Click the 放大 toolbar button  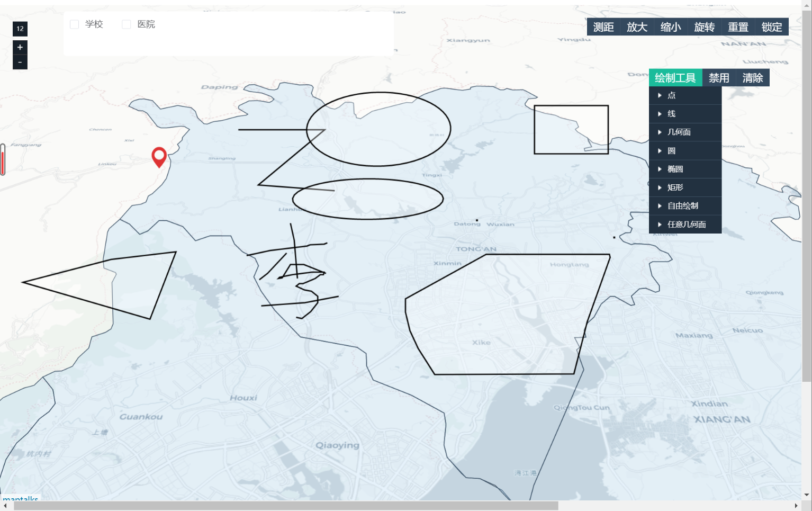click(637, 27)
